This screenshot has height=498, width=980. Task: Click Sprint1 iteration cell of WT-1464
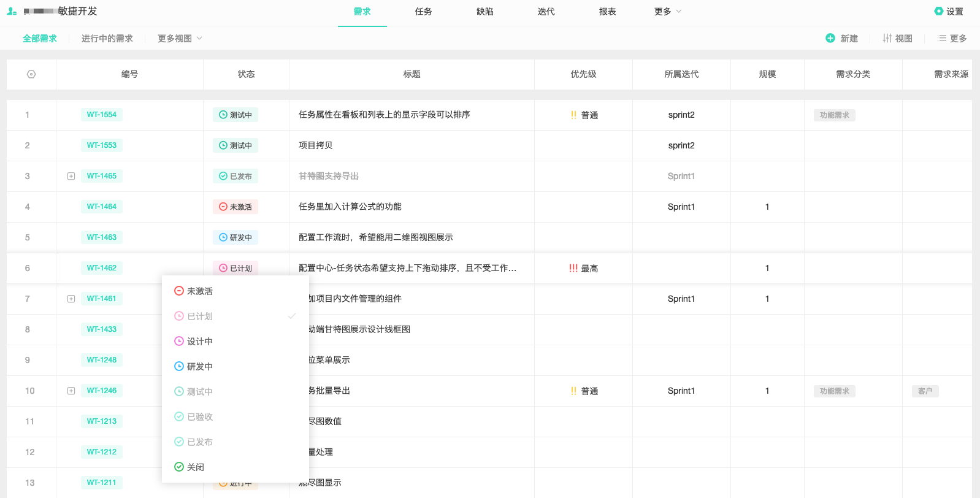[681, 207]
